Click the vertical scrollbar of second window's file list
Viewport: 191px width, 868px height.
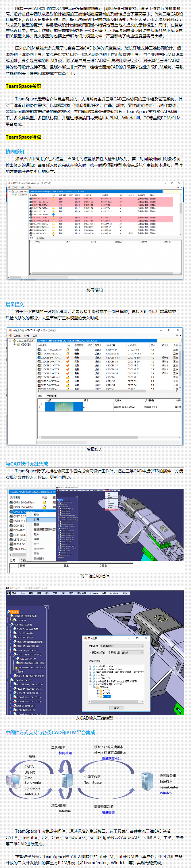coord(180,367)
